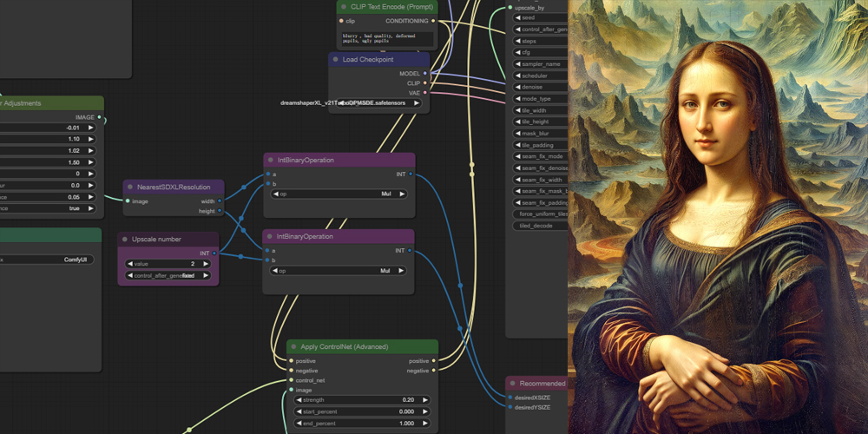Click the left arrow of the mask_blur widget
Screen dimensions: 868x434
click(518, 134)
